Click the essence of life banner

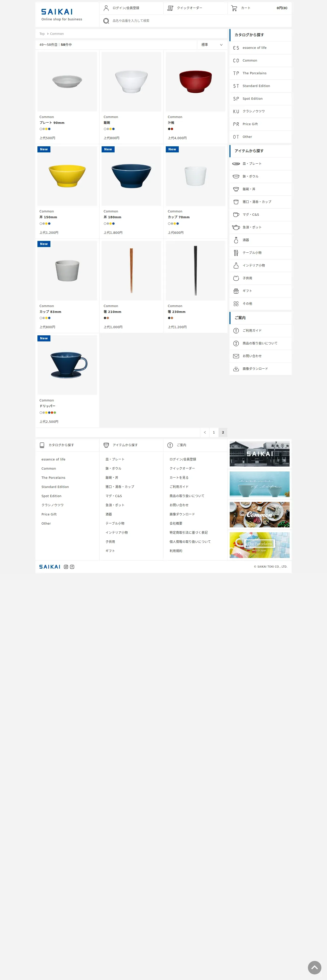pyautogui.click(x=260, y=485)
